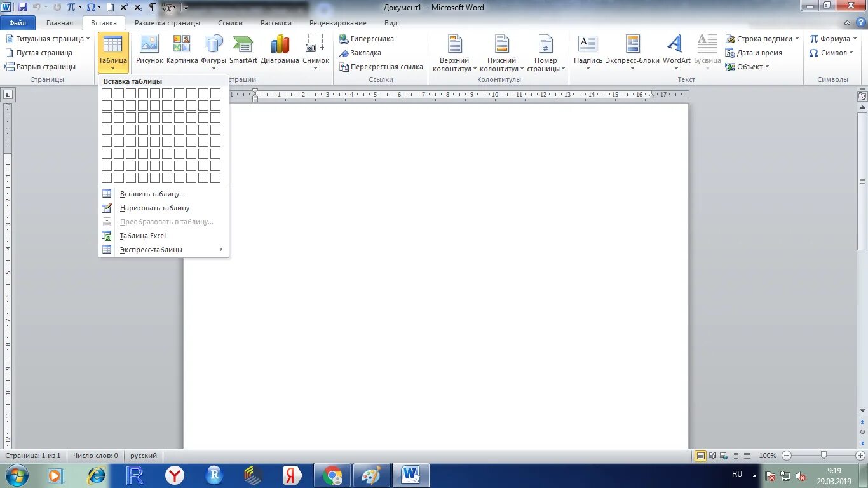Image resolution: width=868 pixels, height=488 pixels.
Task: Toggle subscript x₂ in quick access toolbar
Action: 138,8
